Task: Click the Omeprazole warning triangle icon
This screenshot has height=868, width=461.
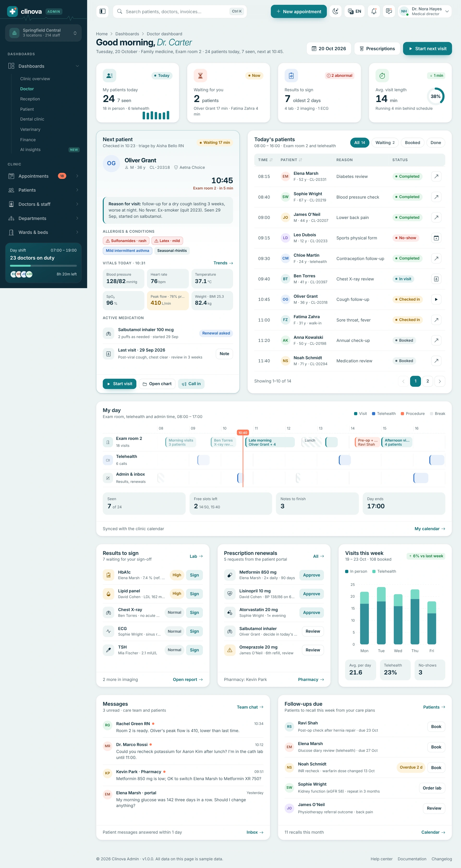Action: pos(230,650)
